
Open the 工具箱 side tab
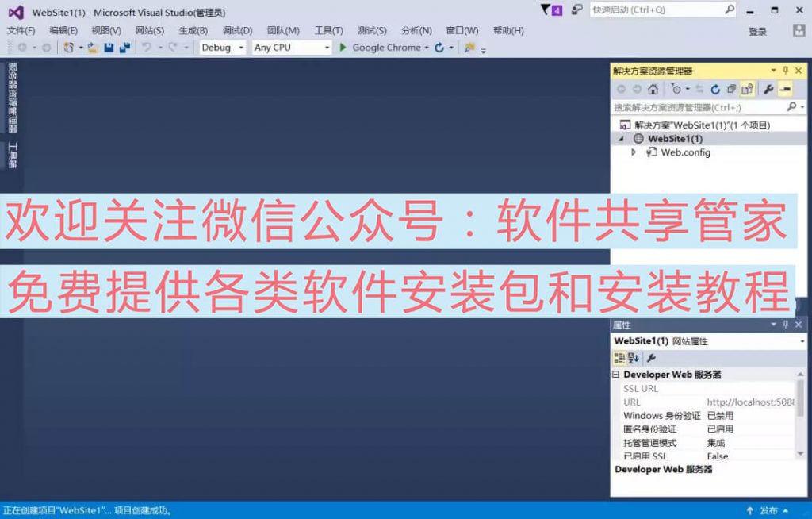click(x=13, y=155)
